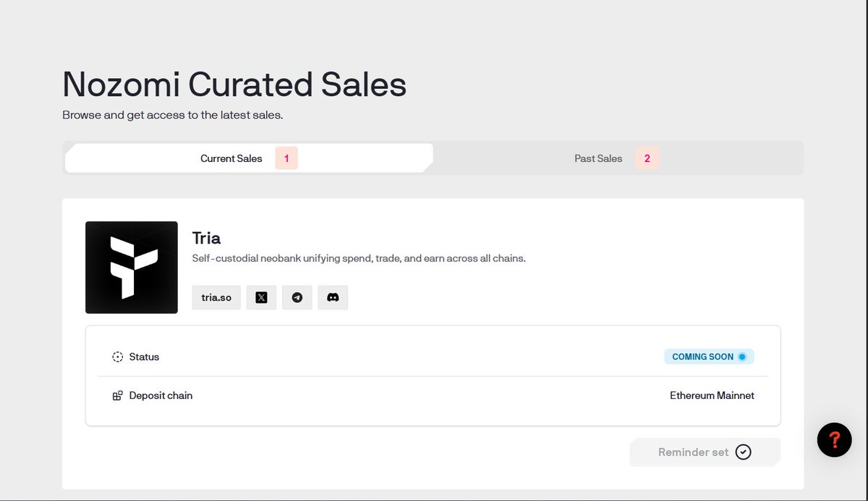Click the Status row label
The height and width of the screenshot is (501, 868).
tap(144, 357)
